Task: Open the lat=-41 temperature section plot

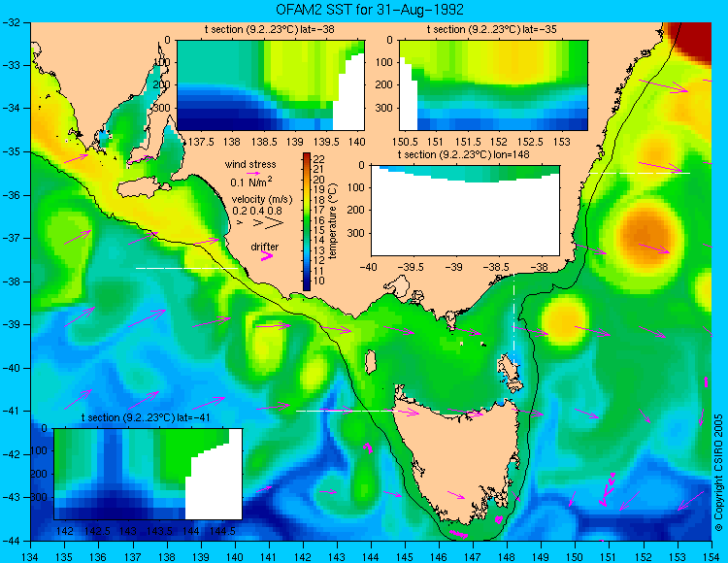Action: (149, 474)
